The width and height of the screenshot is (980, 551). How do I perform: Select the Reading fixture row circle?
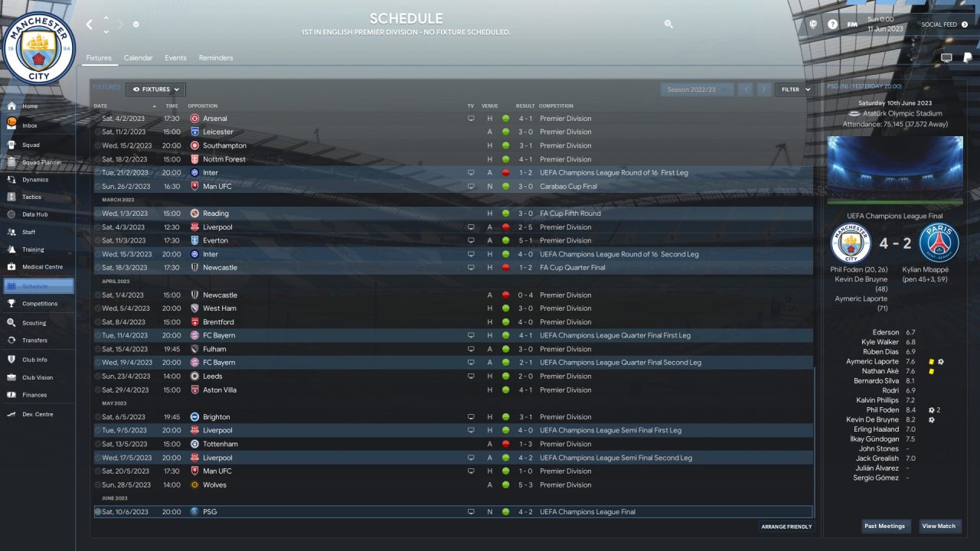tap(98, 214)
